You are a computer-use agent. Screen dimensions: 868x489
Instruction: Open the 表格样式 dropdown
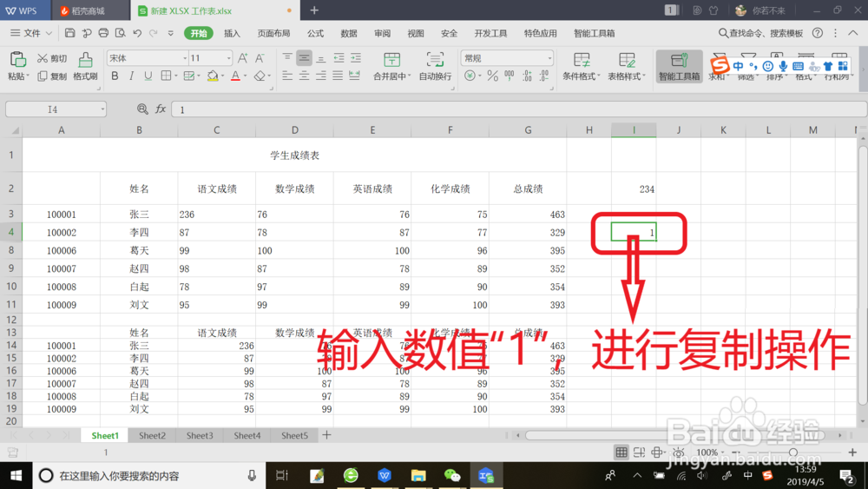coord(627,67)
